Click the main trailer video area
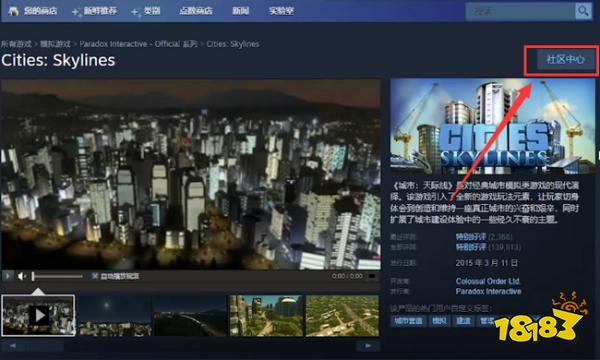 pos(191,174)
